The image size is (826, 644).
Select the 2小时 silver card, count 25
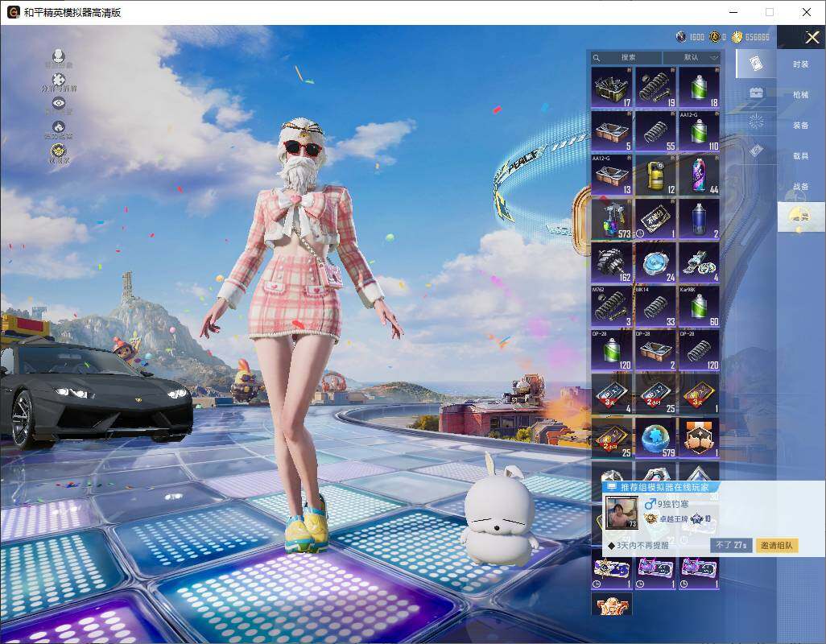point(655,394)
